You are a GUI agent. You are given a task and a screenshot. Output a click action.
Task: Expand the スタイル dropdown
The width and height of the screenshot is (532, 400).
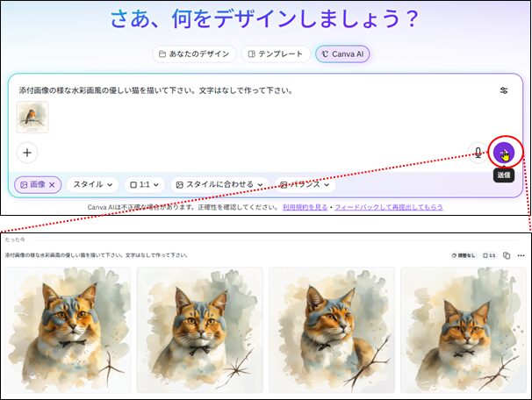92,185
